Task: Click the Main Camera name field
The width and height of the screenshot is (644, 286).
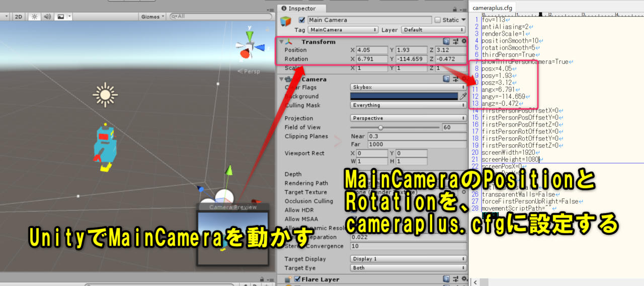Action: tap(369, 20)
